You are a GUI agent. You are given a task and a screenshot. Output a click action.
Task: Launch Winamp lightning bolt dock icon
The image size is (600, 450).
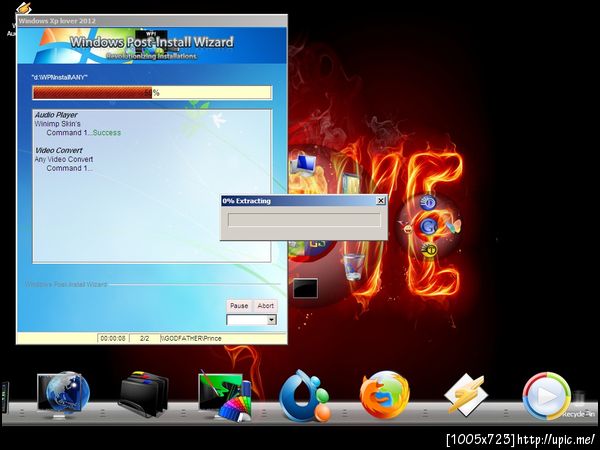coord(466,395)
